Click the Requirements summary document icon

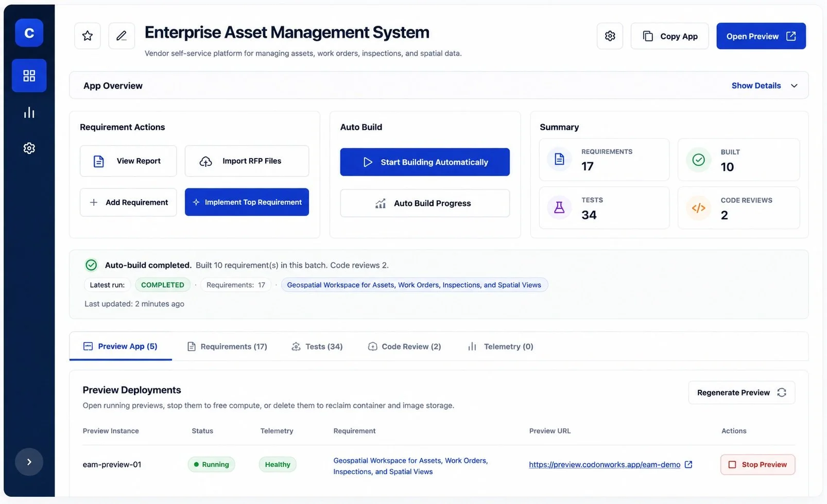coord(559,159)
